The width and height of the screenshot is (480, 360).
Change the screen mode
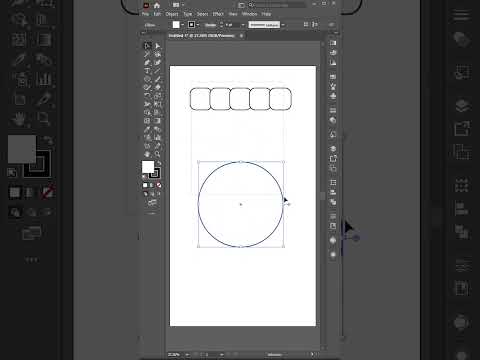(x=152, y=202)
